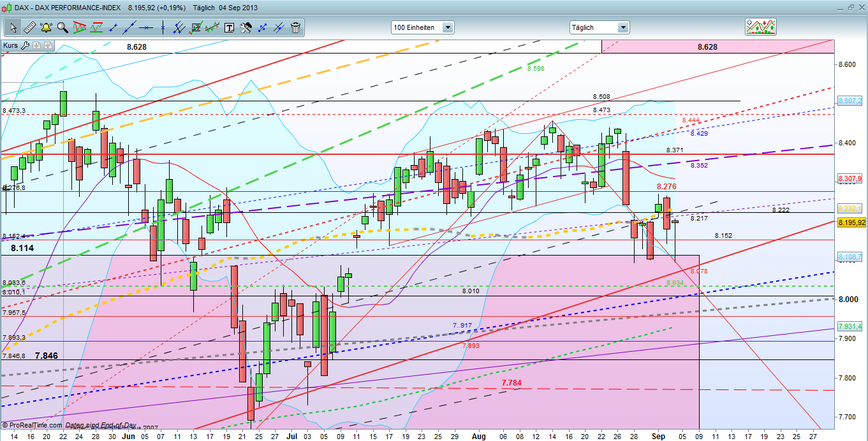Select the line segment drawing tool
This screenshot has width=868, height=441.
point(114,27)
